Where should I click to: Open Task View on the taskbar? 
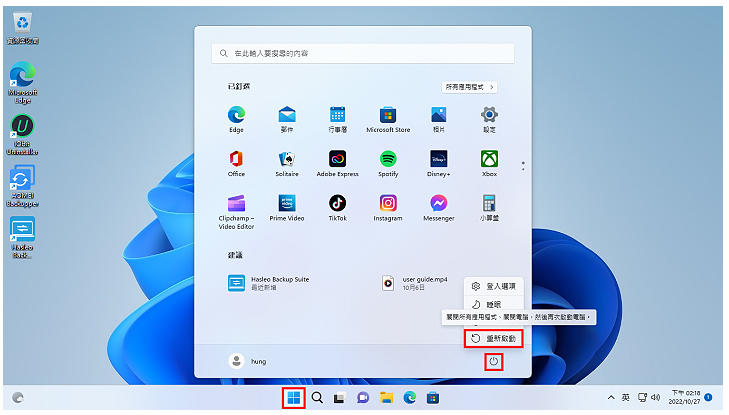pyautogui.click(x=339, y=398)
